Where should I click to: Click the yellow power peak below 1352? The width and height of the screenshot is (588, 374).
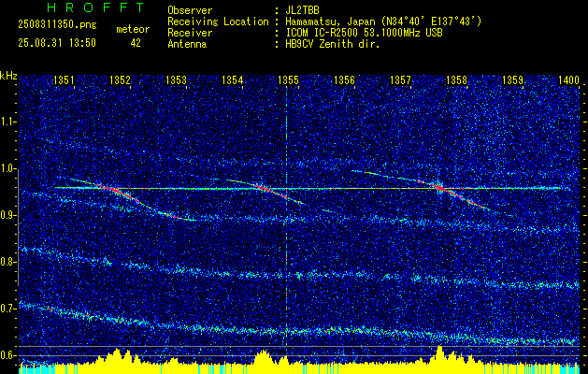(x=118, y=355)
